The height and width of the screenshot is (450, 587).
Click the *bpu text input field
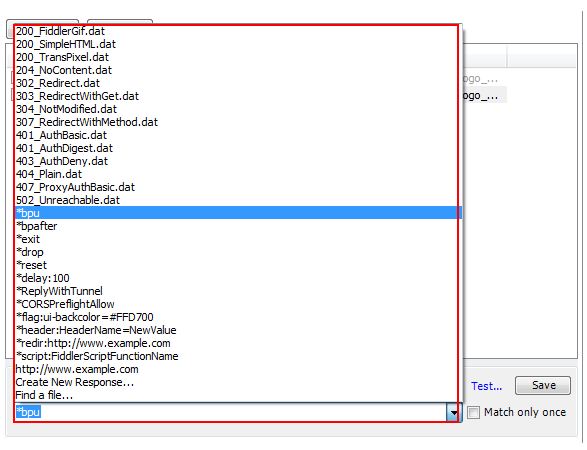(231, 413)
